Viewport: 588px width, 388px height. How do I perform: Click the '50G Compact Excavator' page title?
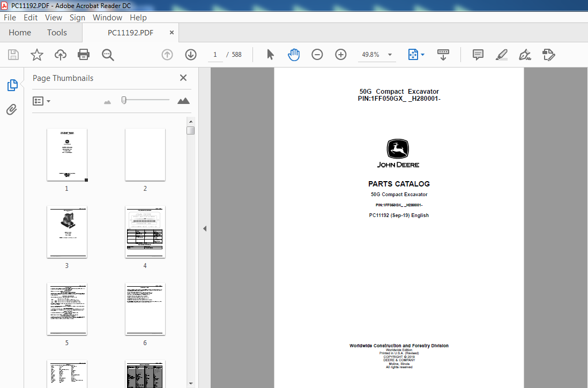pos(399,92)
